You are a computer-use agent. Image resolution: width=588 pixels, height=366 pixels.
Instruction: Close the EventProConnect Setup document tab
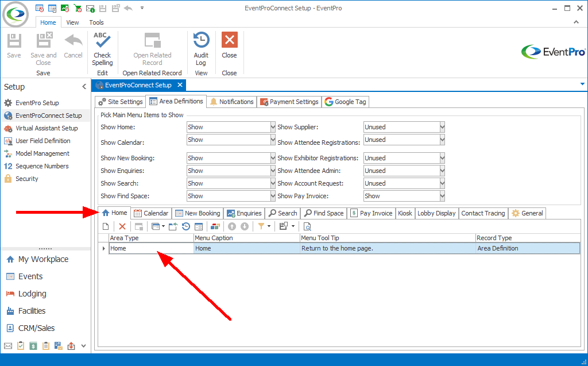point(180,85)
